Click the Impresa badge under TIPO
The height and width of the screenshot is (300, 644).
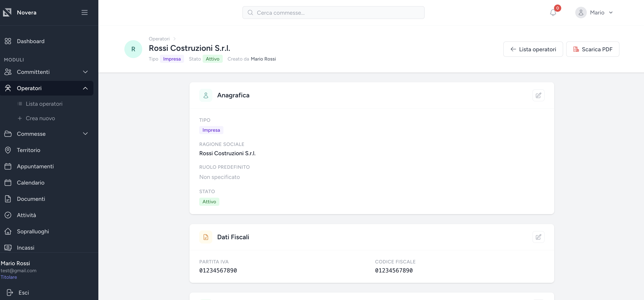click(211, 130)
